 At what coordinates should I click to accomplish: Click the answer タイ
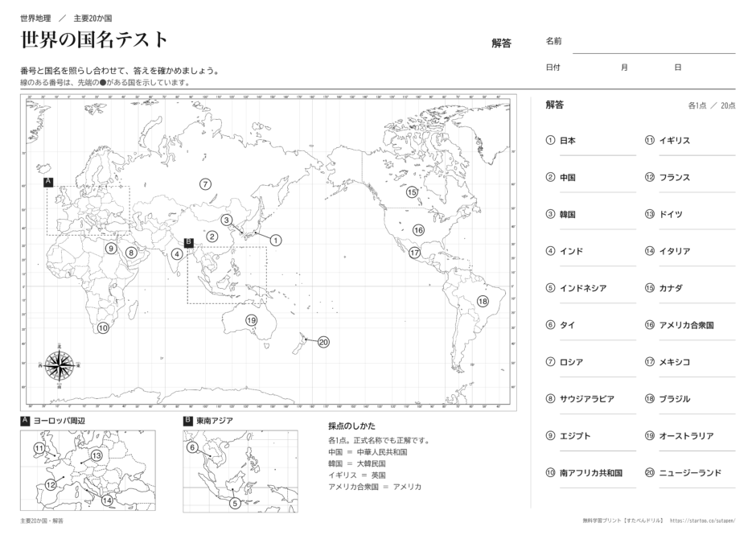click(567, 325)
